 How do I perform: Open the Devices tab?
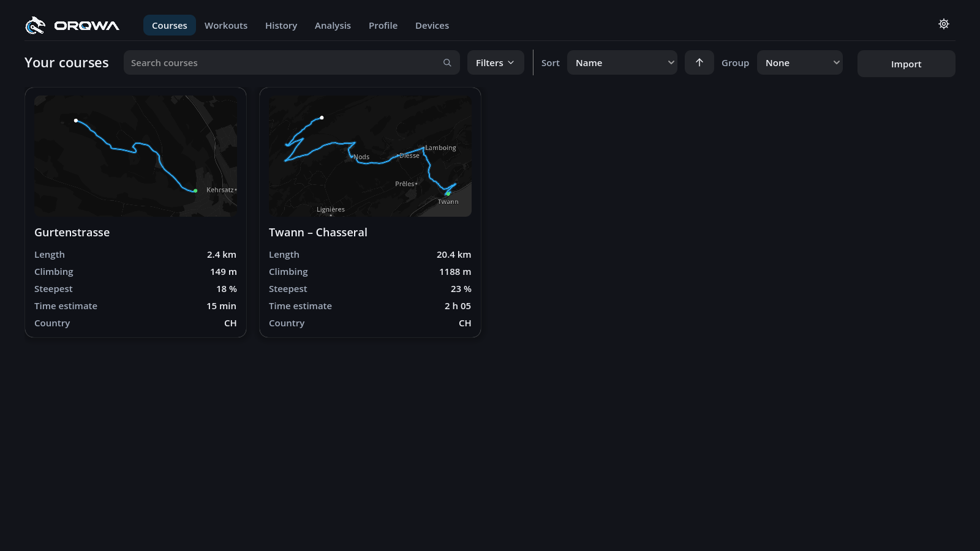pos(432,25)
